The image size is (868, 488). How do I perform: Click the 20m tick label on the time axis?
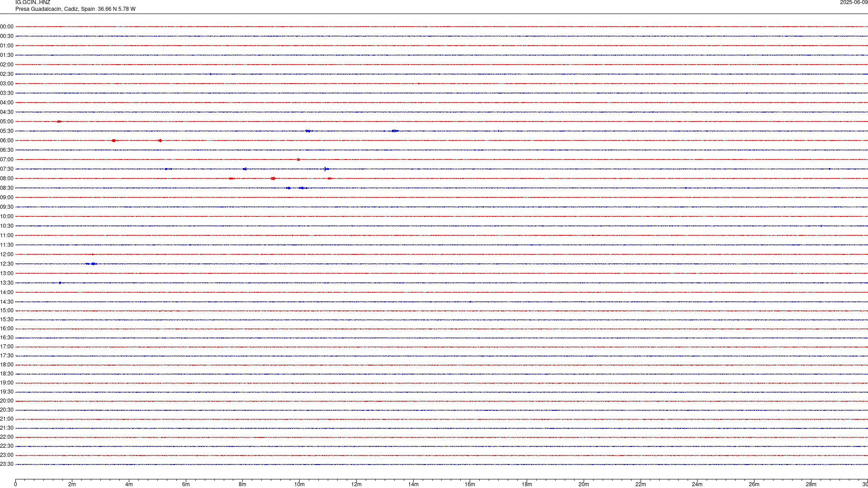(584, 484)
